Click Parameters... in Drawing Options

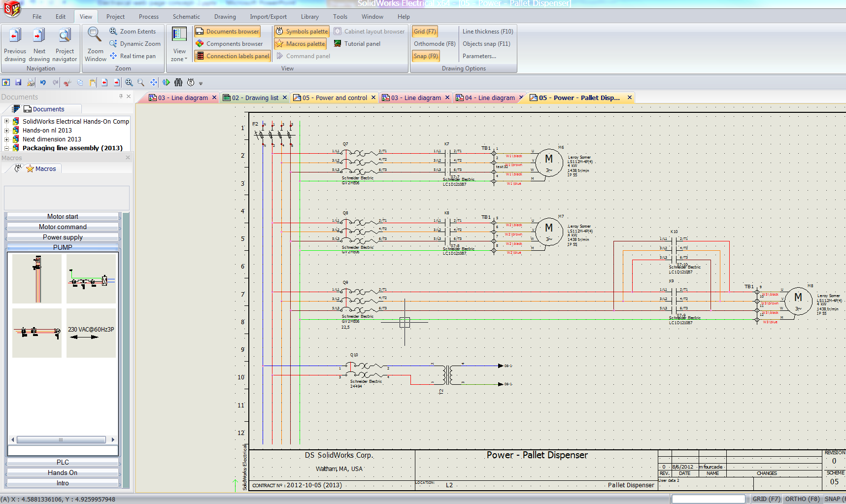(x=479, y=56)
